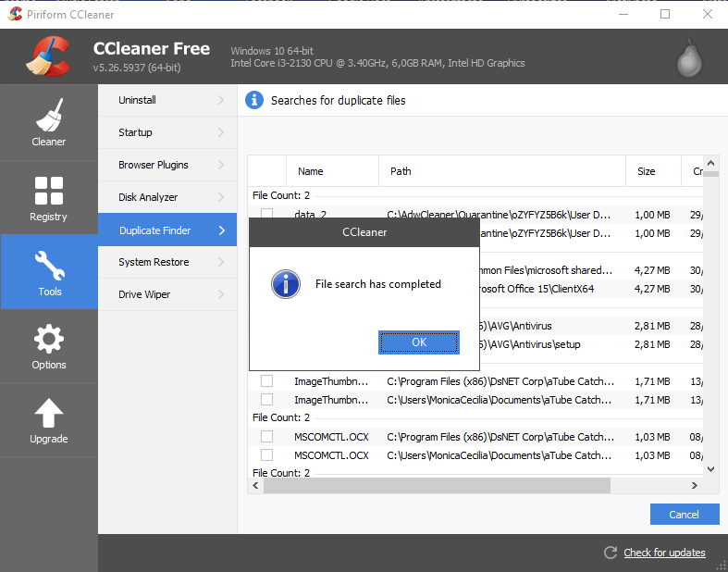The width and height of the screenshot is (728, 572).
Task: Click the vertical scrollbar up arrow
Action: (710, 163)
